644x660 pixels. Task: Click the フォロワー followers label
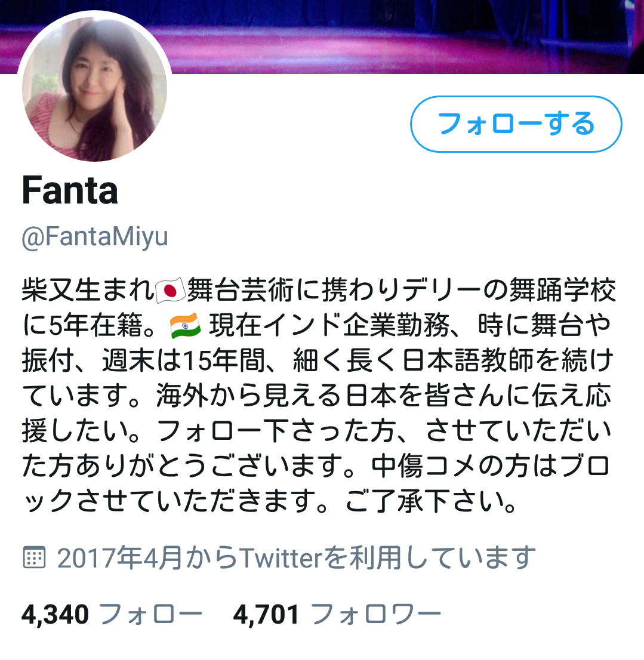(376, 615)
